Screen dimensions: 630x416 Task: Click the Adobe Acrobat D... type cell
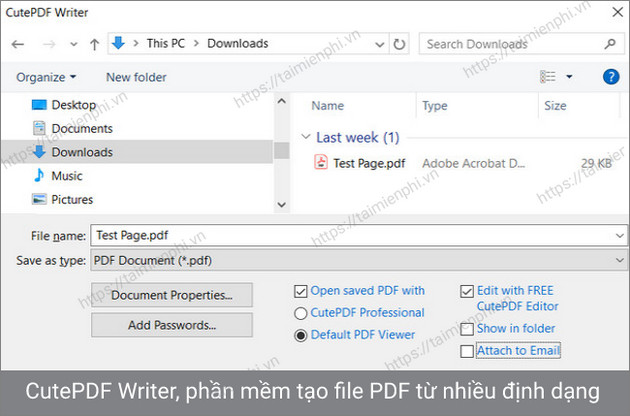click(x=473, y=163)
